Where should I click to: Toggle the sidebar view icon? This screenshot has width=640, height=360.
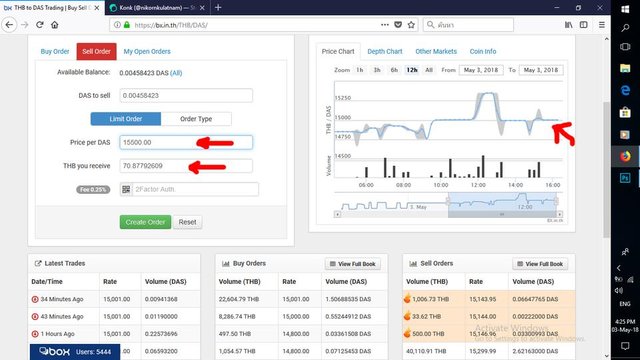click(x=584, y=25)
